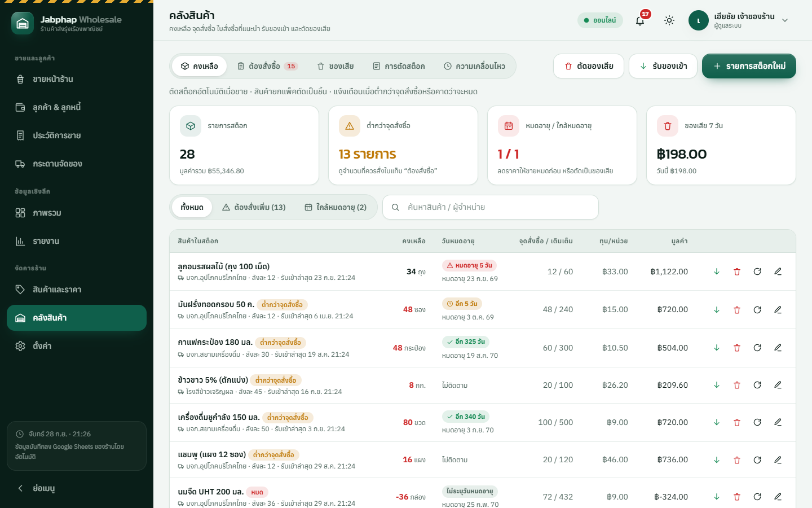
Task: Click trash icon for ลูกอมรสผลไม้ row
Action: pos(737,271)
